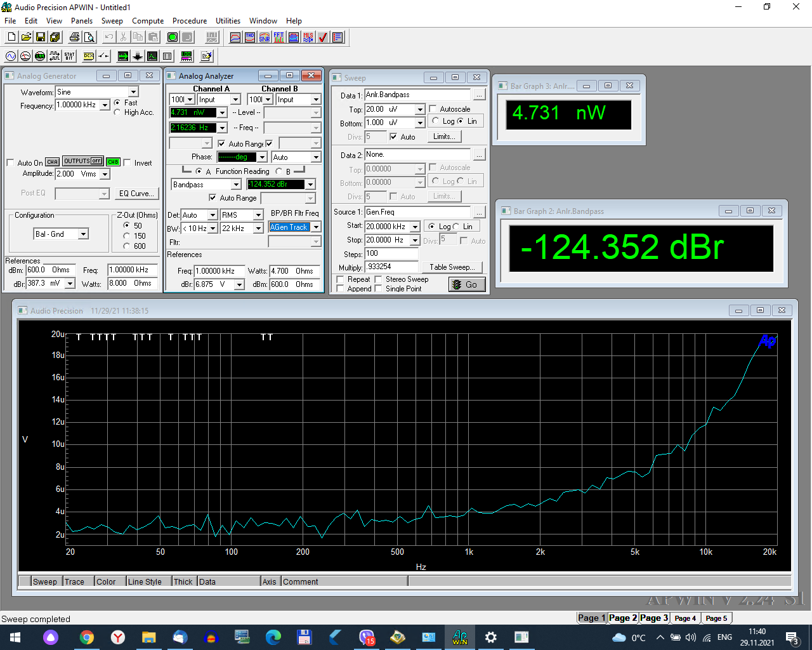Image resolution: width=812 pixels, height=650 pixels.
Task: Click the Analog Generator sine icon
Action: (10, 56)
